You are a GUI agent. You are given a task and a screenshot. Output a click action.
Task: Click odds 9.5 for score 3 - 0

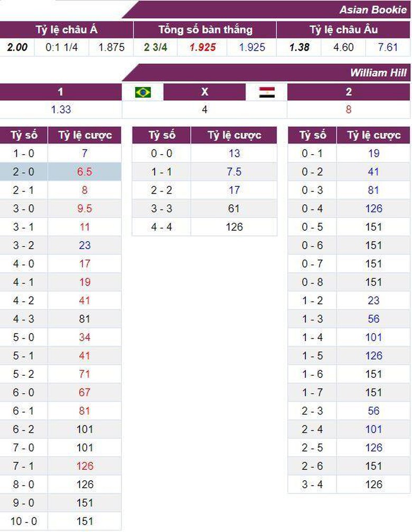(85, 208)
